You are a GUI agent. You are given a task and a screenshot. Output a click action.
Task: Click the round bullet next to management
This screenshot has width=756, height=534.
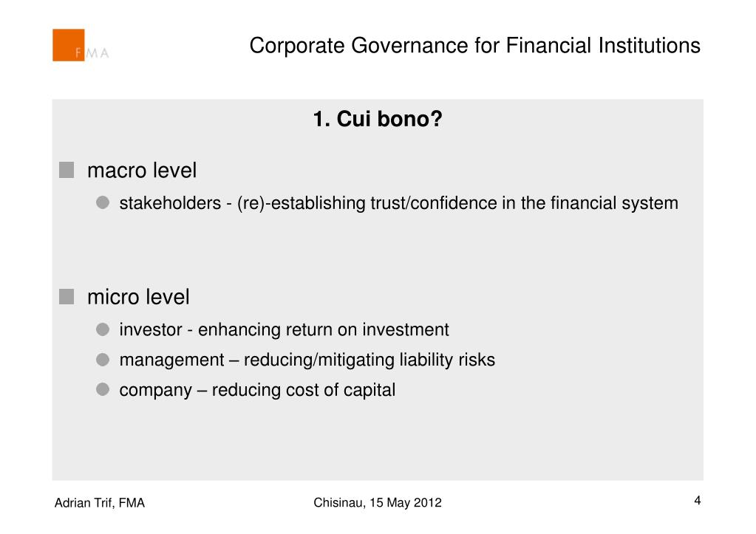pos(103,360)
